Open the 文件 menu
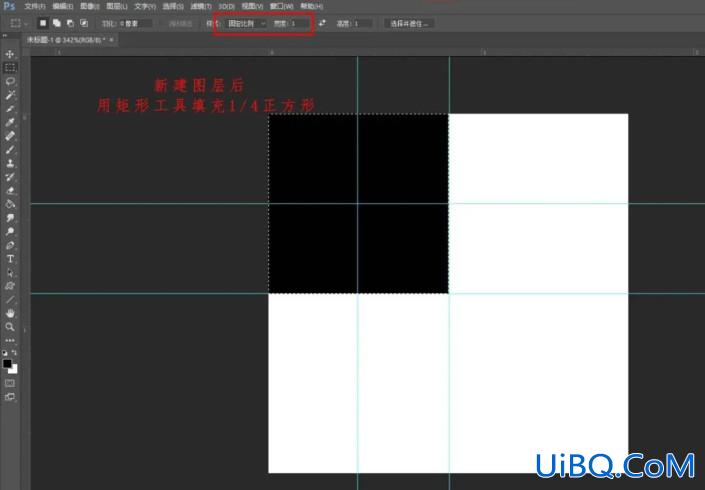This screenshot has width=705, height=490. (x=35, y=6)
